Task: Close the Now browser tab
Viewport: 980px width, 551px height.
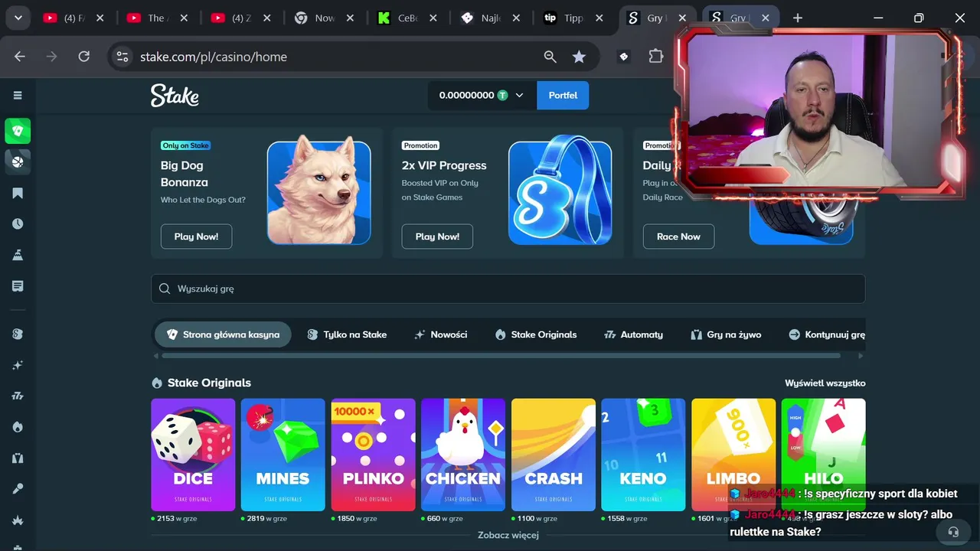Action: point(348,18)
